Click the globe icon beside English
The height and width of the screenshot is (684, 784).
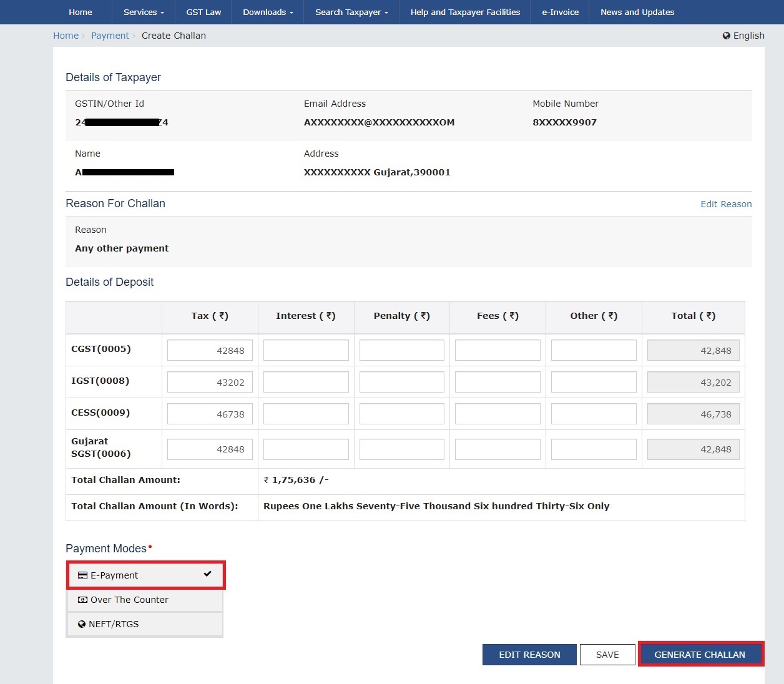click(x=727, y=36)
